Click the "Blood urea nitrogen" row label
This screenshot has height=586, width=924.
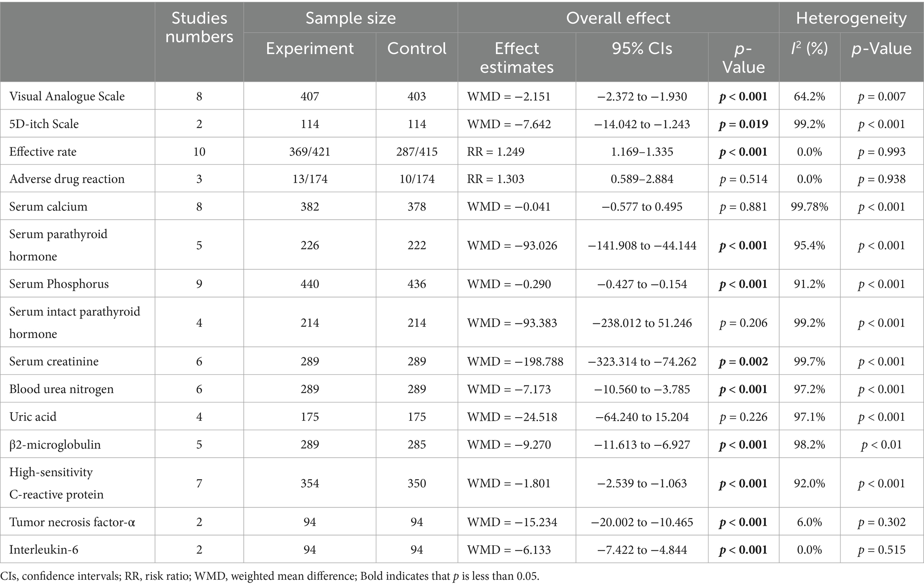pyautogui.click(x=62, y=389)
